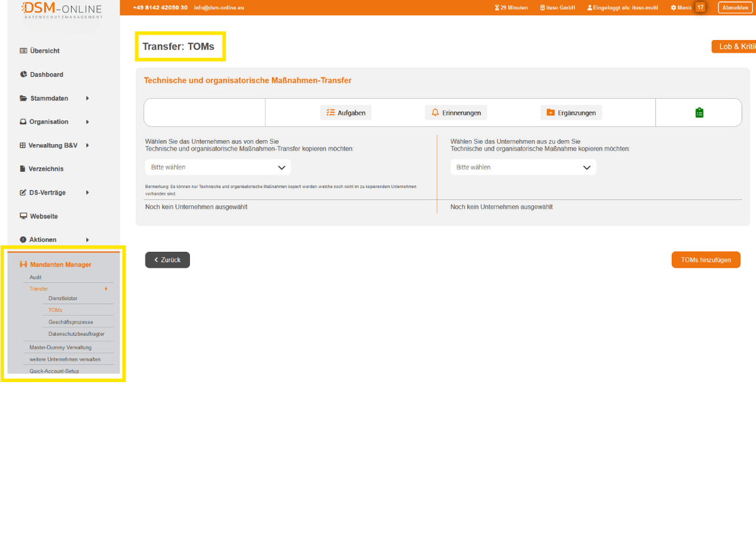Click the notification badge showing 17
Image resolution: width=756 pixels, height=534 pixels.
[700, 7]
